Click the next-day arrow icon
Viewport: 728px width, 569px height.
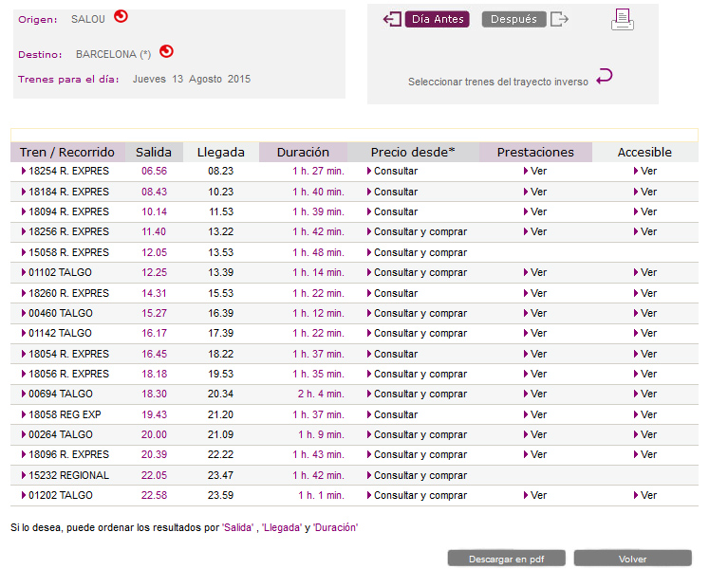559,20
